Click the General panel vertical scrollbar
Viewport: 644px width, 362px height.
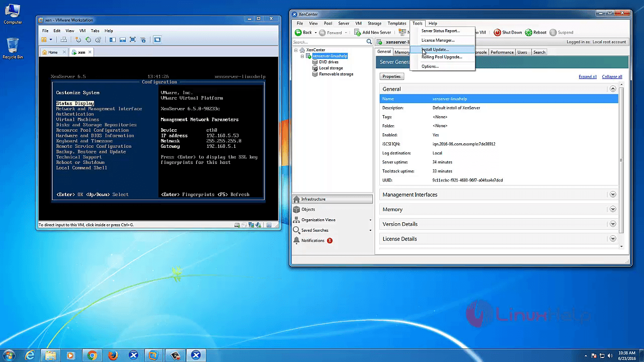click(x=622, y=161)
